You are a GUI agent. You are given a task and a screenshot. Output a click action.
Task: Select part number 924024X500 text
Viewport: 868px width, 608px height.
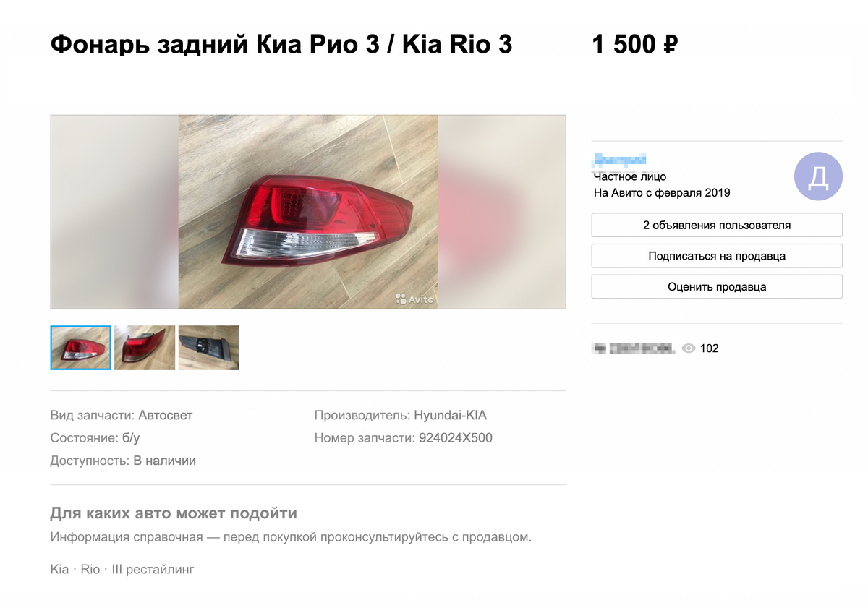[456, 438]
